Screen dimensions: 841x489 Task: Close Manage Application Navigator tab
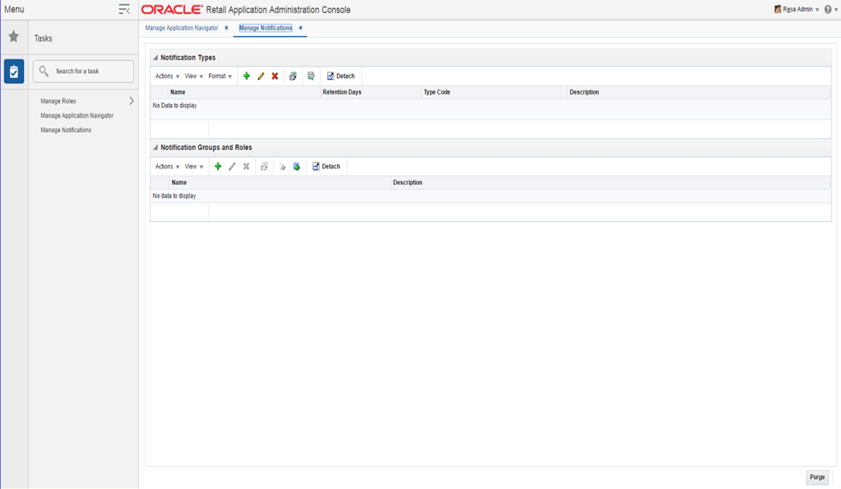226,28
